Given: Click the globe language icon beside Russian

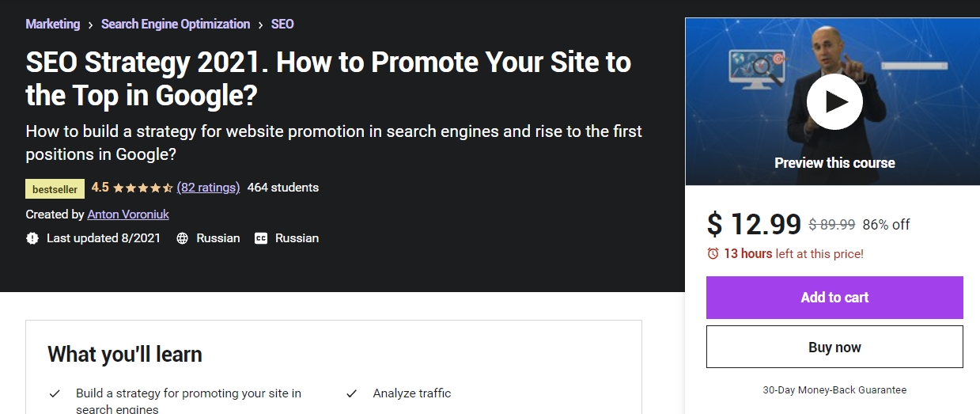Looking at the screenshot, I should (x=182, y=238).
